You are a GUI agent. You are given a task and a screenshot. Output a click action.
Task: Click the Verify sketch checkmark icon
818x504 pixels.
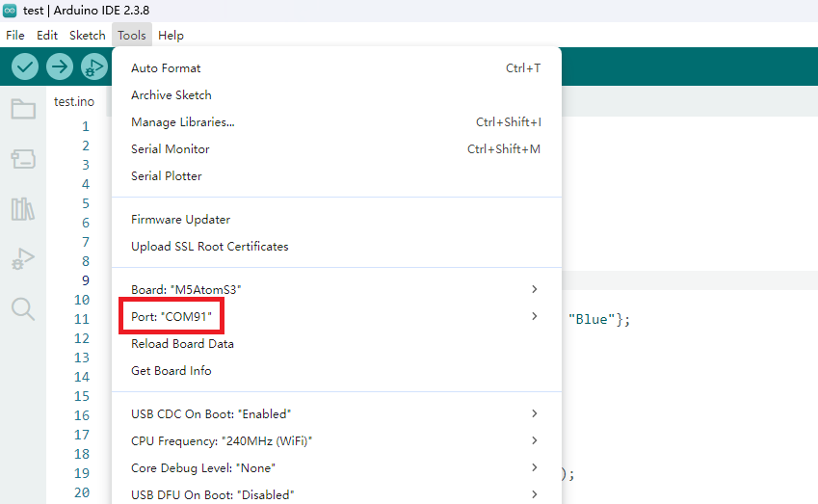(25, 66)
